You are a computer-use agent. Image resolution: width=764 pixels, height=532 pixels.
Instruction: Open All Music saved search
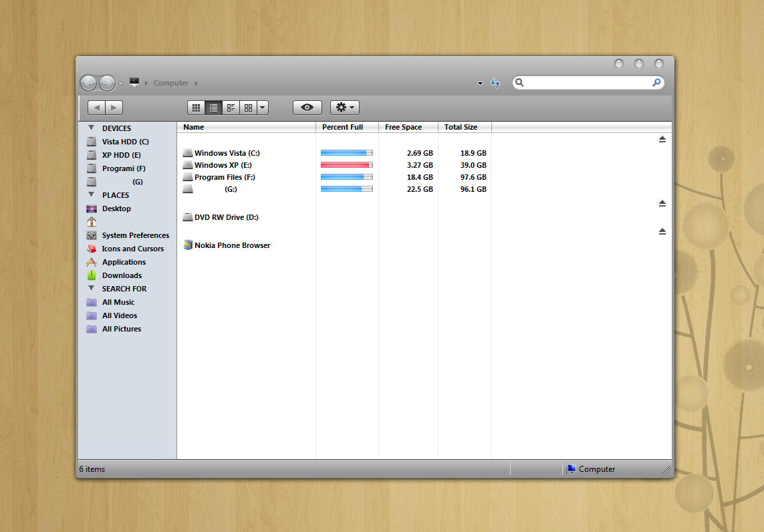click(x=118, y=302)
